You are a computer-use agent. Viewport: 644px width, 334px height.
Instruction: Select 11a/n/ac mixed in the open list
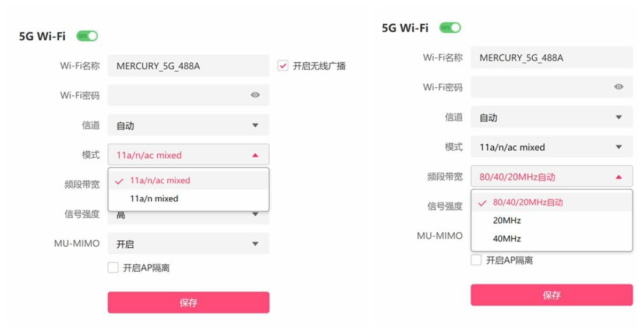[x=160, y=180]
